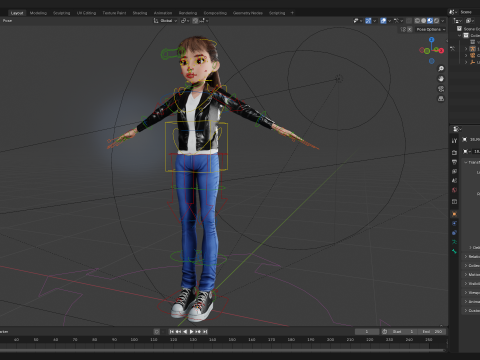
Task: Click the current frame number field
Action: (367, 332)
